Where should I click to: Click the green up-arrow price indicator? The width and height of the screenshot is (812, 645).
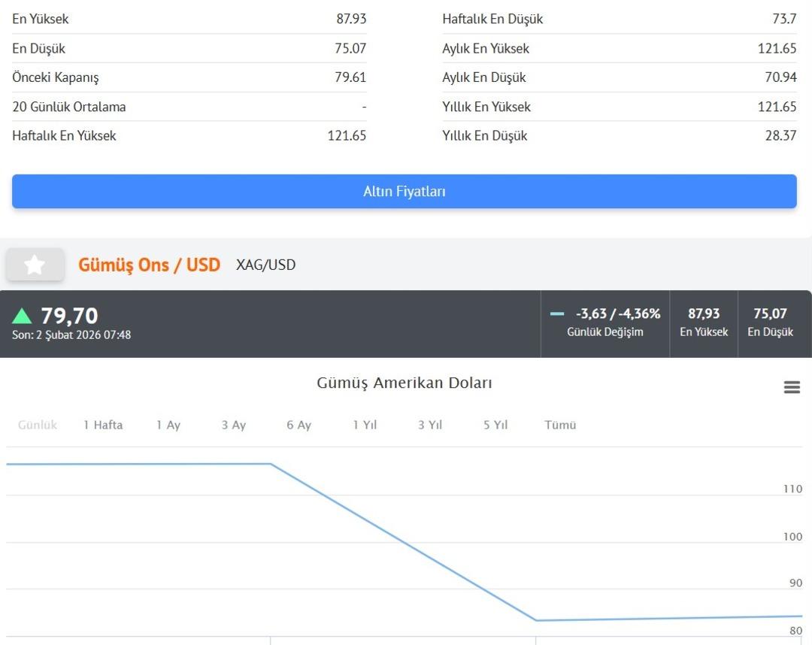(x=23, y=316)
